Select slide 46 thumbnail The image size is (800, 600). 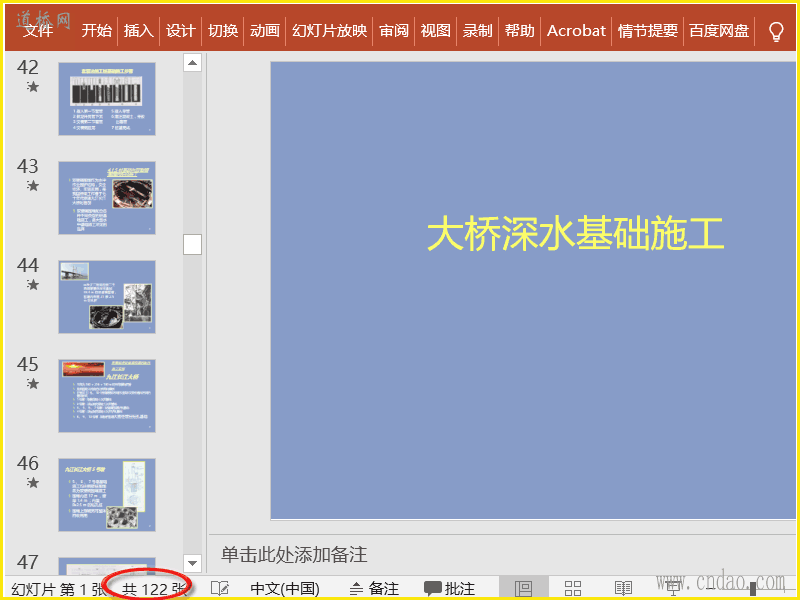[107, 495]
